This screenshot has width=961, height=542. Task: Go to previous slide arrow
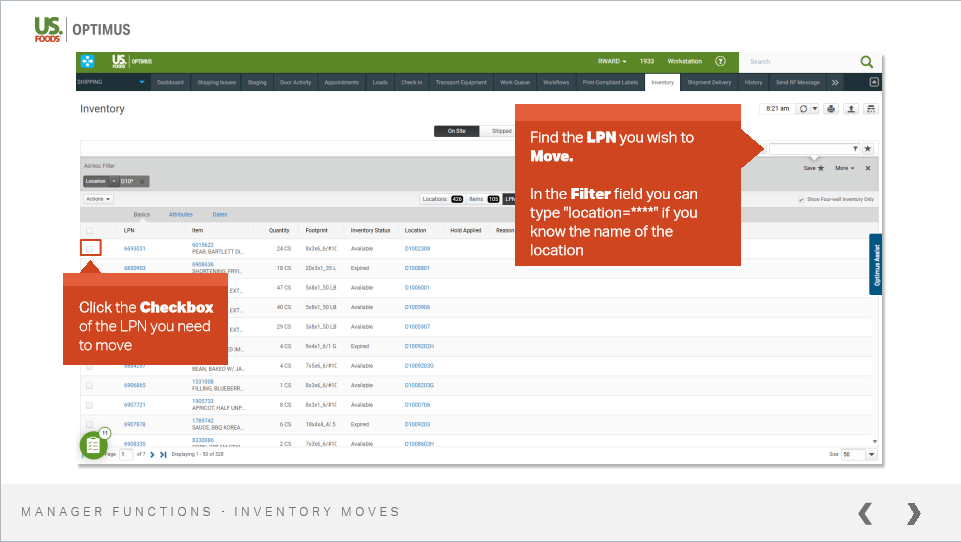[x=865, y=513]
